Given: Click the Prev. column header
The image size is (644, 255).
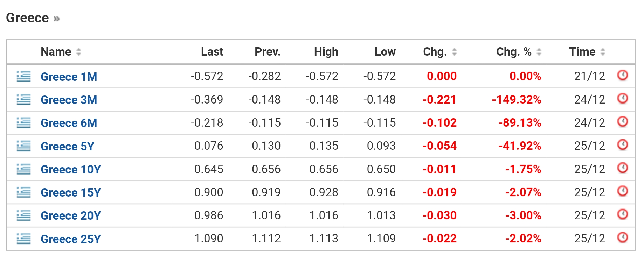Looking at the screenshot, I should 268,52.
